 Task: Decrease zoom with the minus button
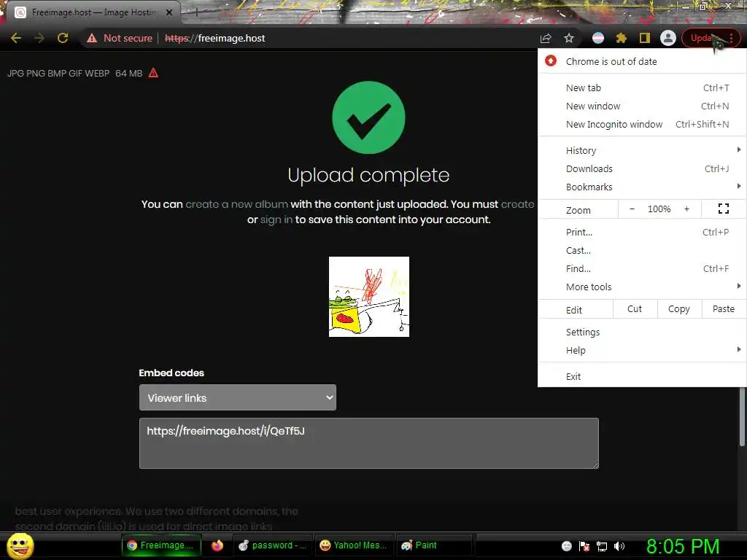point(632,209)
